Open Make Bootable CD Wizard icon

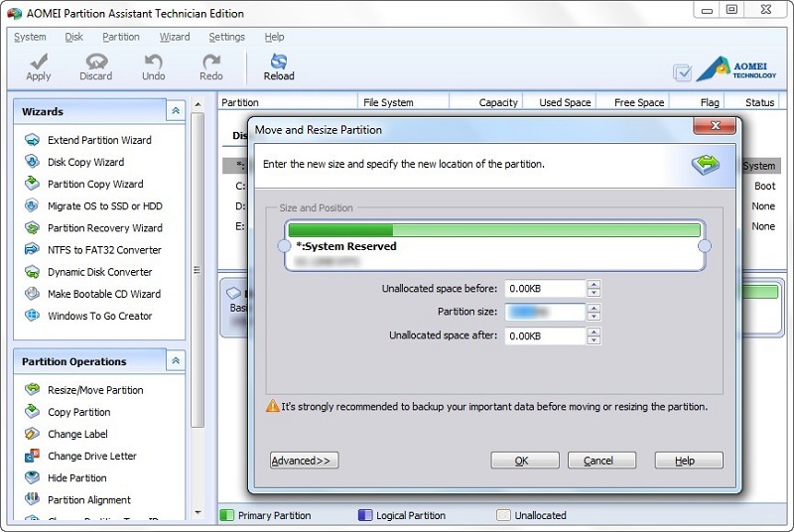(32, 294)
